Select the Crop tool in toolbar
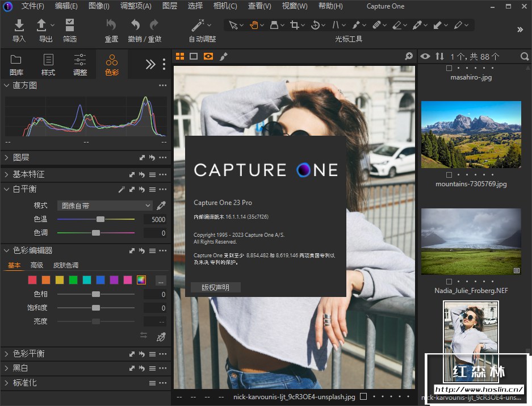Image resolution: width=532 pixels, height=406 pixels. (x=294, y=25)
